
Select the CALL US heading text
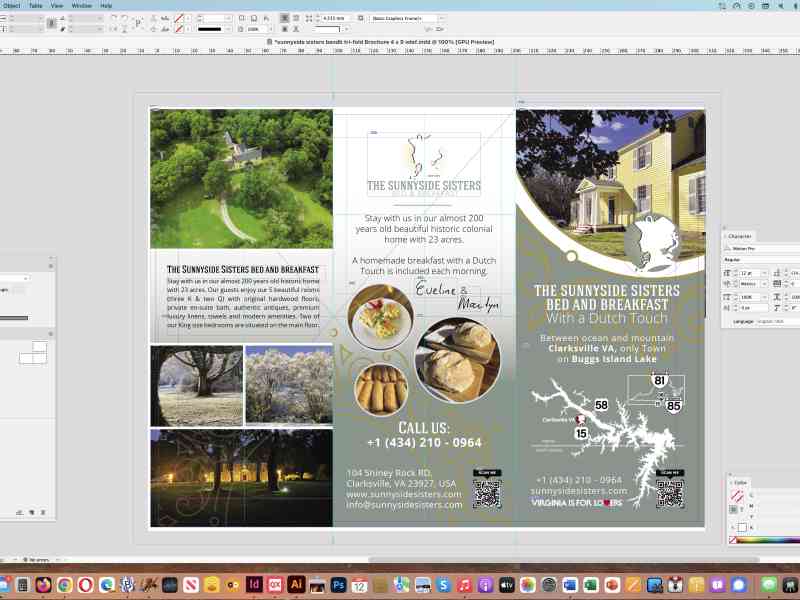[424, 428]
